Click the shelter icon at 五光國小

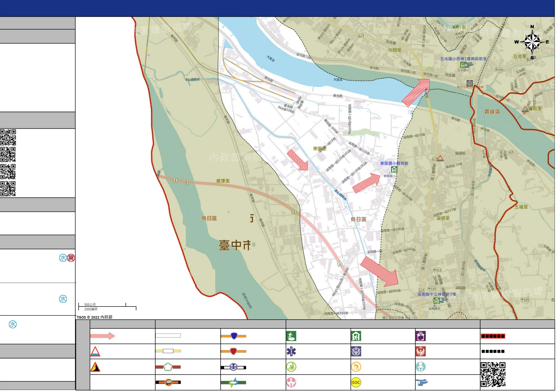463,65
